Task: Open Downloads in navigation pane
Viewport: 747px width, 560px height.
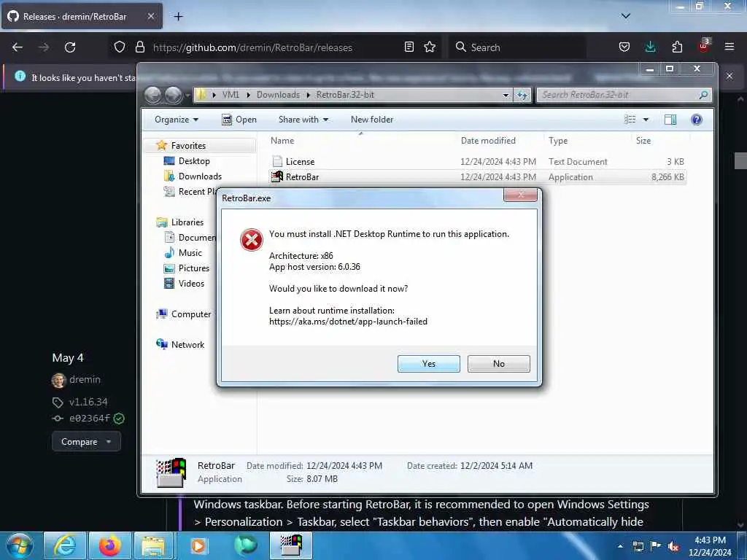Action: (200, 176)
